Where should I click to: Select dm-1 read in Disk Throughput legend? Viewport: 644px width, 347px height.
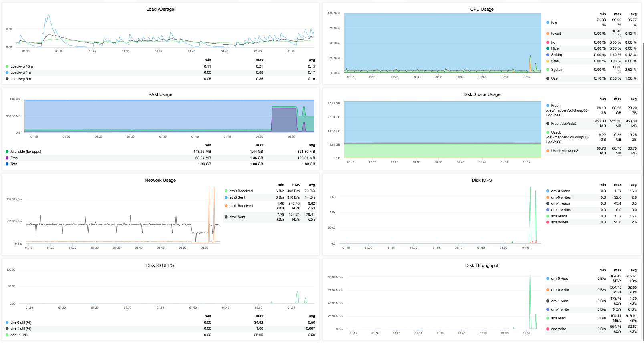(559, 301)
